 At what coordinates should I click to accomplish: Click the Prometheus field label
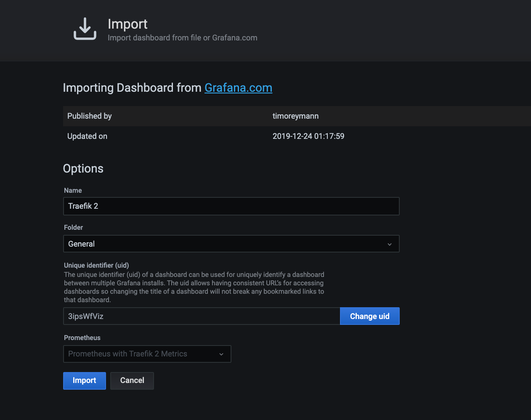pos(82,338)
